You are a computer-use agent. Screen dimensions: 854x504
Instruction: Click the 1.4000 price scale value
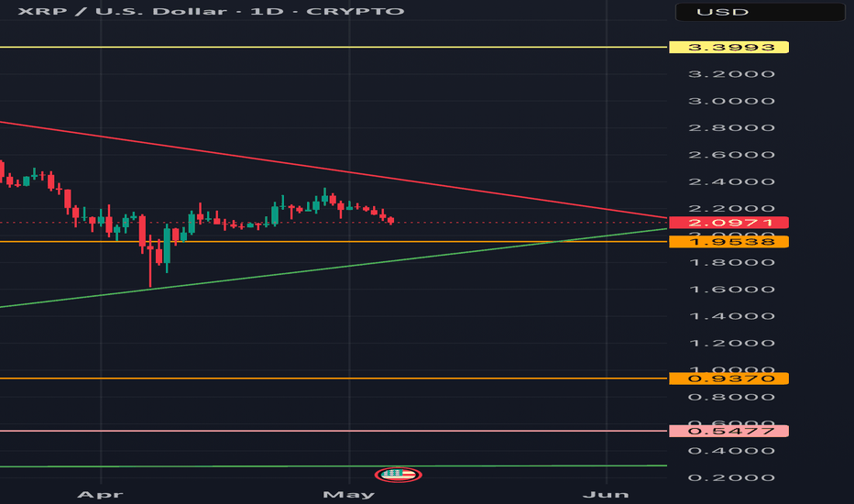coord(731,316)
